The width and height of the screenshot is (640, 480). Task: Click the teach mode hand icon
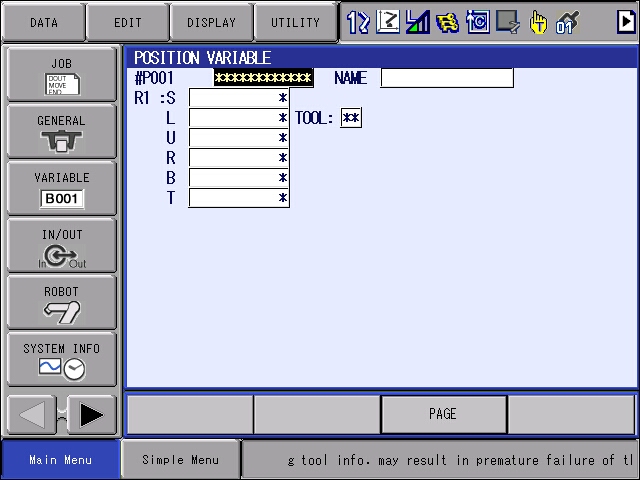[538, 22]
